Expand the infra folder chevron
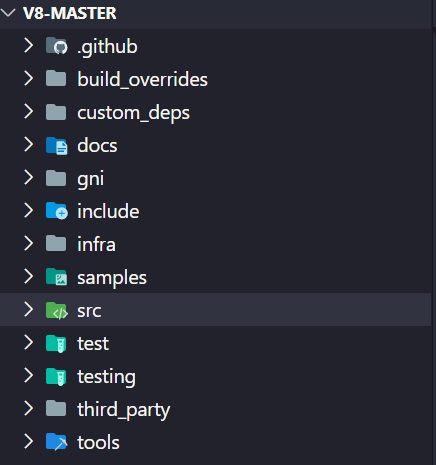Screen dimensions: 436x465 point(29,244)
